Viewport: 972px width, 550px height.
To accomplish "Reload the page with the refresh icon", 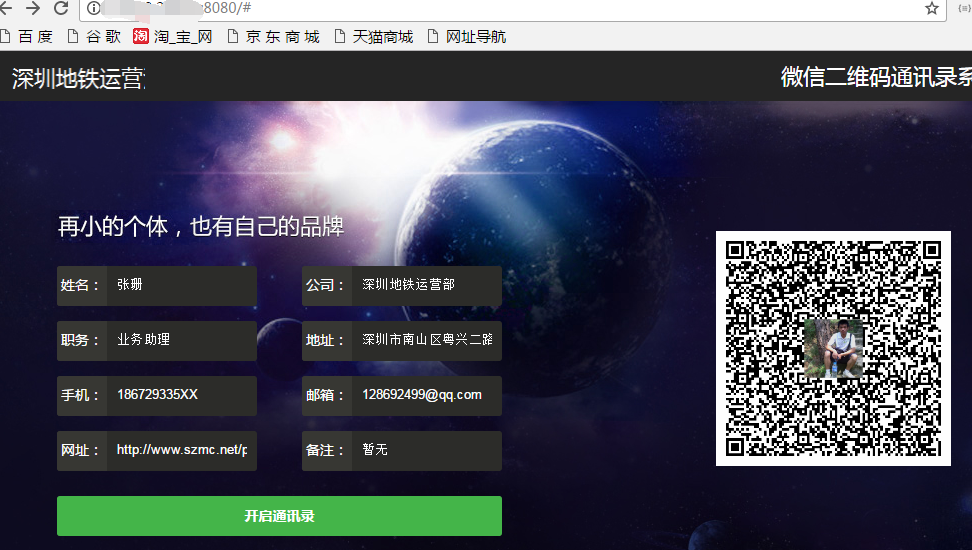I will tap(61, 8).
